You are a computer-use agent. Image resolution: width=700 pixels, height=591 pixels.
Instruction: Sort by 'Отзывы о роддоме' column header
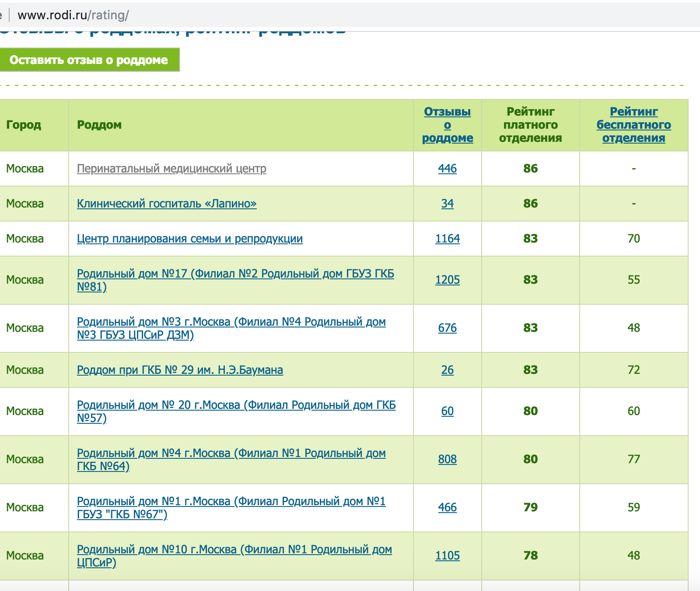click(447, 125)
